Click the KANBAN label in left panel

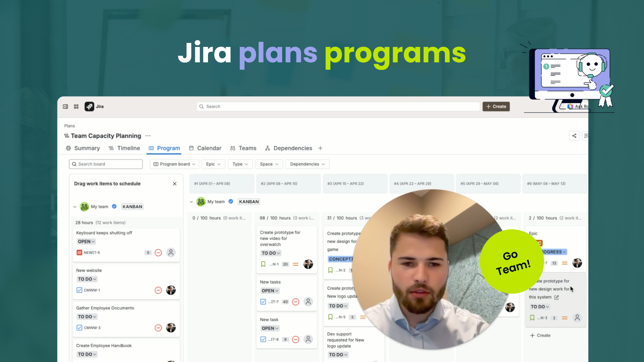pyautogui.click(x=132, y=207)
